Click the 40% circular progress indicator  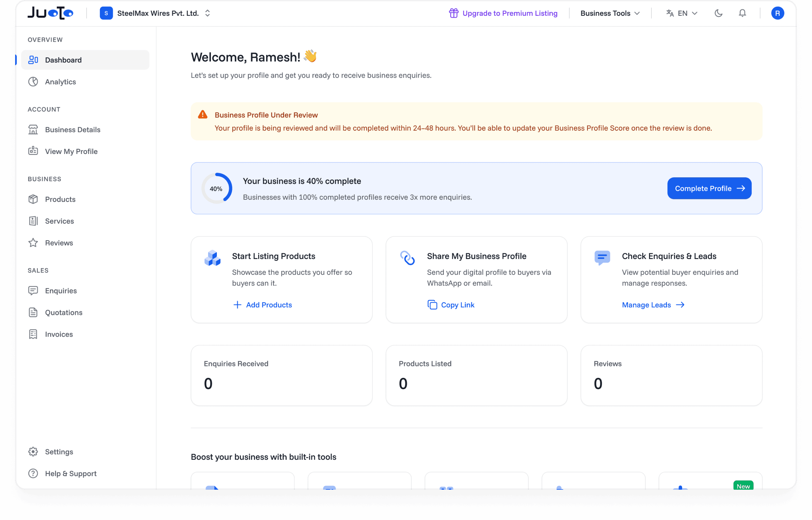pos(216,188)
